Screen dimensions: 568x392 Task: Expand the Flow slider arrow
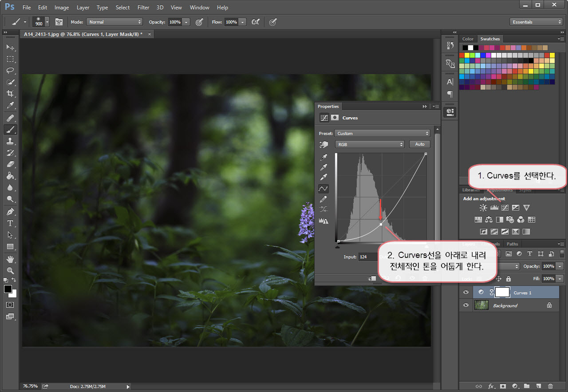pyautogui.click(x=243, y=22)
